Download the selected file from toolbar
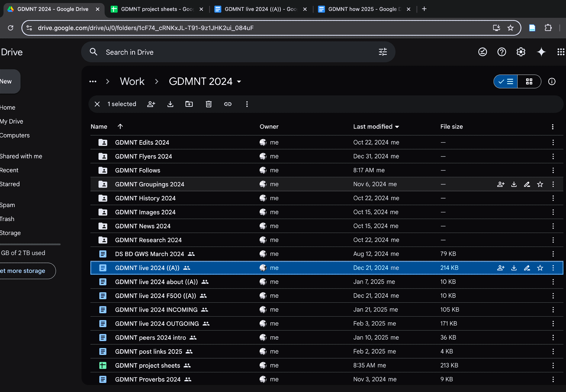The width and height of the screenshot is (566, 392). tap(170, 104)
